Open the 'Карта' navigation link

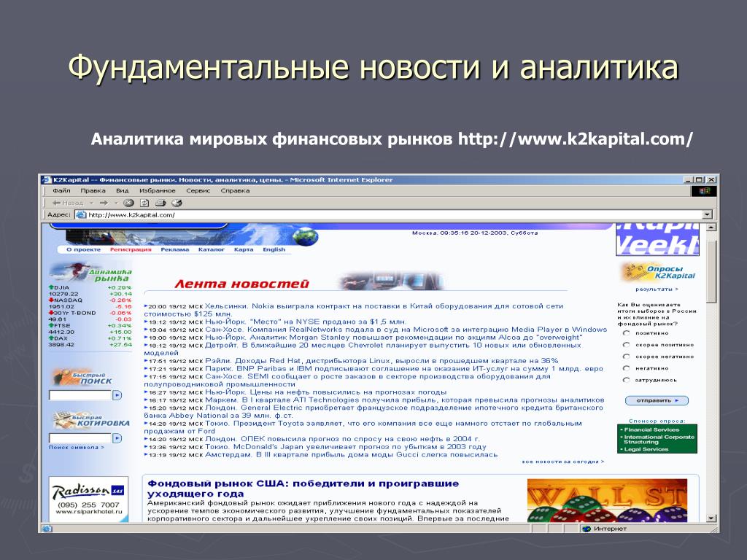pyautogui.click(x=244, y=249)
